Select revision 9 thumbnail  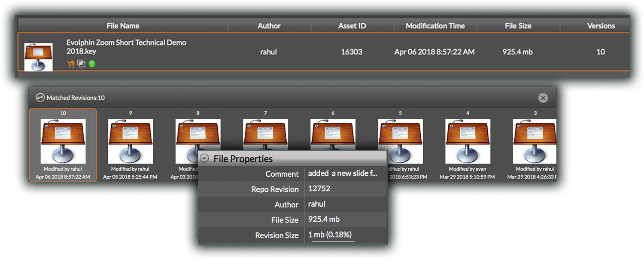tap(131, 141)
